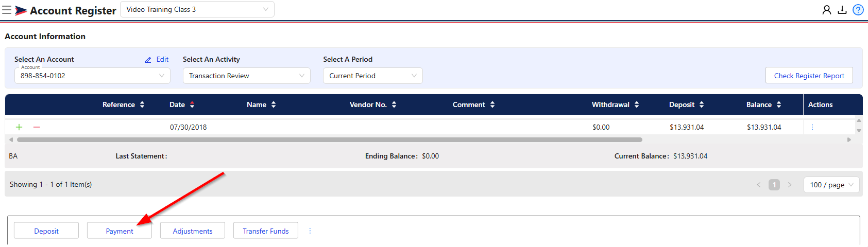
Task: Open the hamburger navigation menu
Action: coord(7,10)
